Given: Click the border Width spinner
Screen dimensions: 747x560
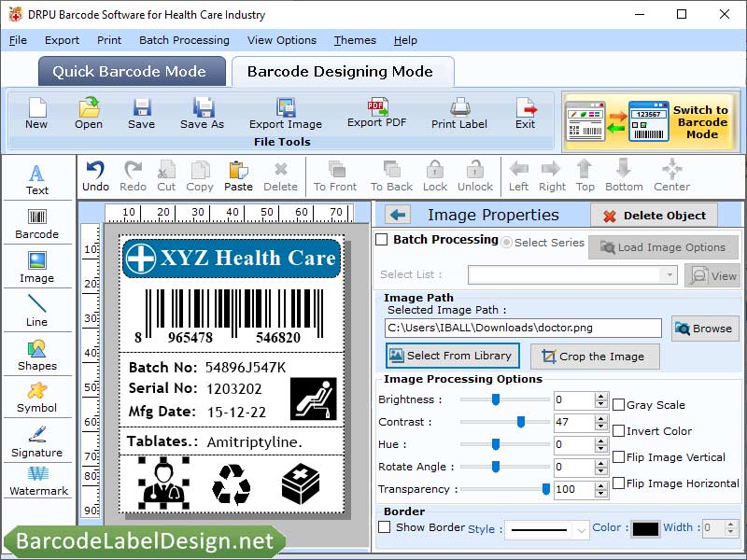Looking at the screenshot, I should 731,527.
